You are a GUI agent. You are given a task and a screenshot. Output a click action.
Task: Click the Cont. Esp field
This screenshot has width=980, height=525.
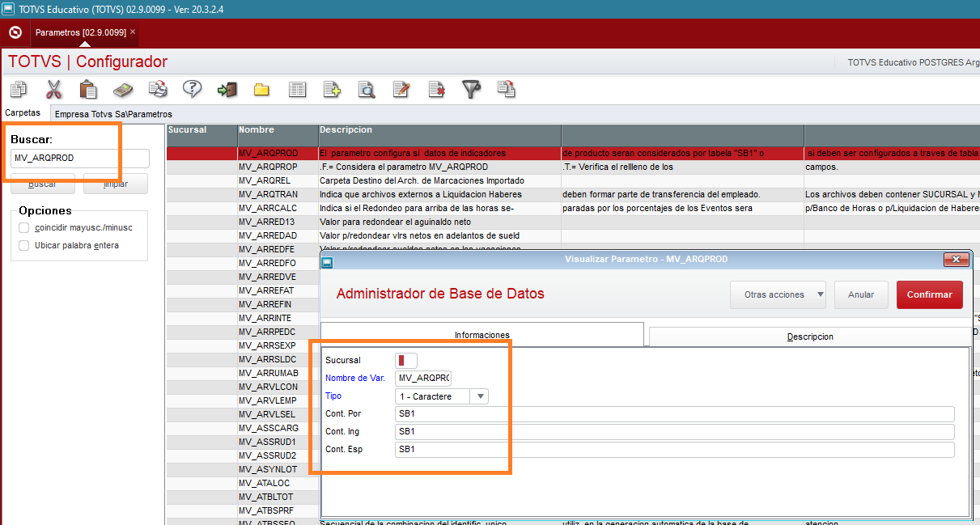click(x=675, y=450)
